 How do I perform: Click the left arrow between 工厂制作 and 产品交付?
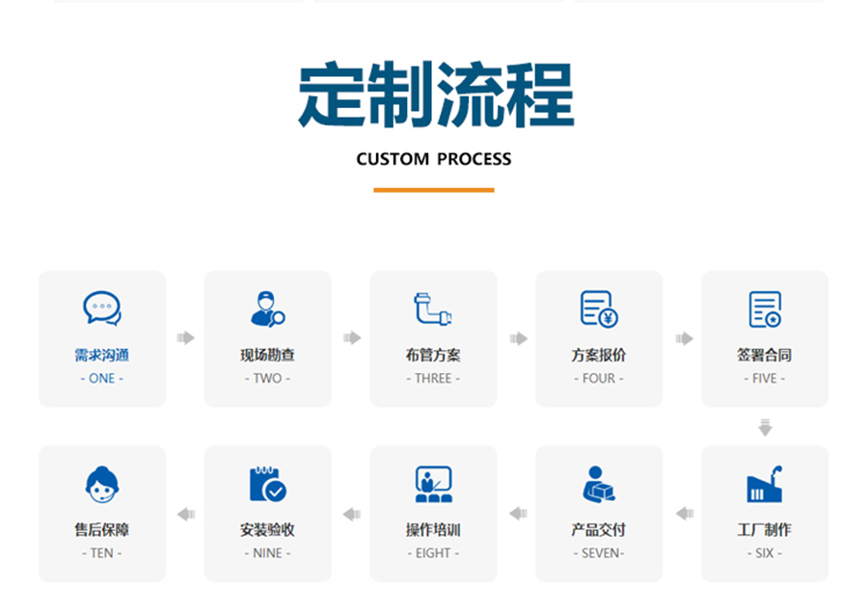point(684,514)
